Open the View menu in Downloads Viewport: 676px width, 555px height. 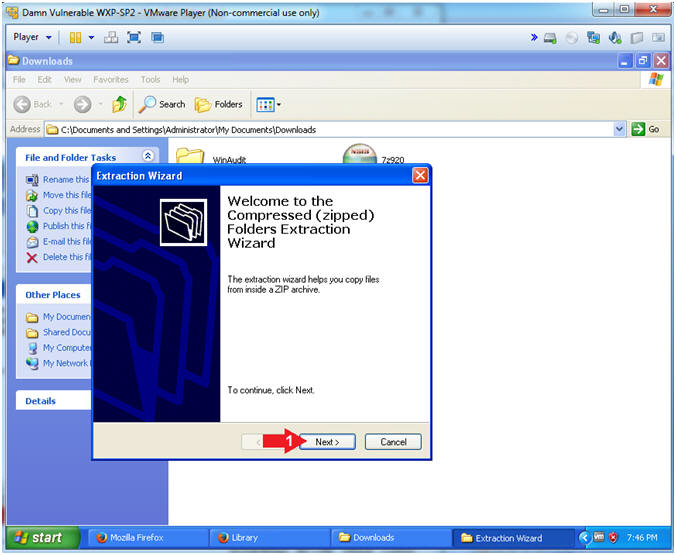(x=72, y=79)
